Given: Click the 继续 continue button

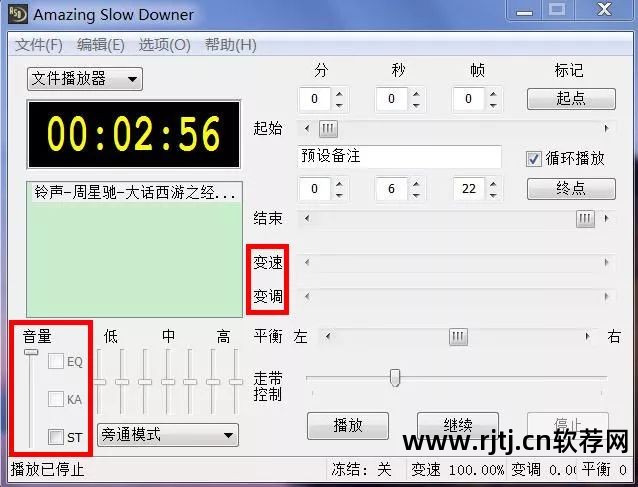Looking at the screenshot, I should (458, 426).
